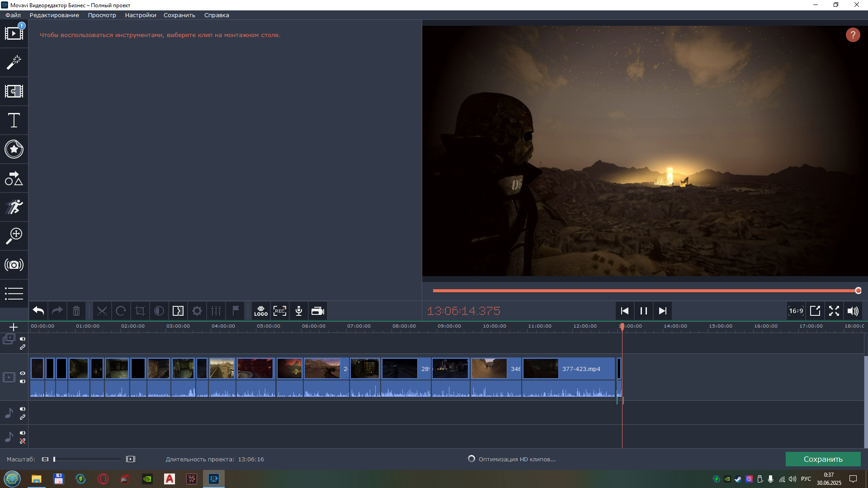868x488 pixels.
Task: Capture video from camera icon
Action: [318, 311]
